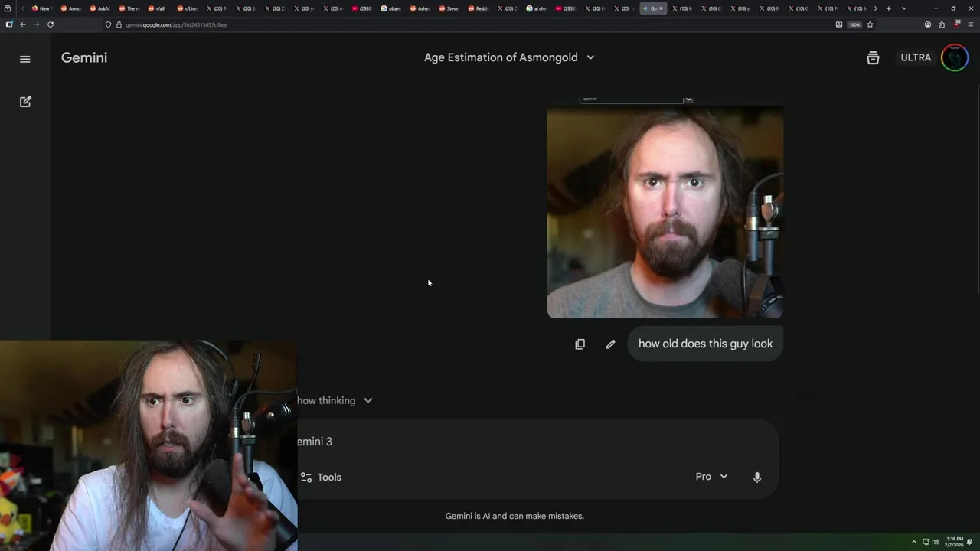This screenshot has height=551, width=980.
Task: Edit the prompt with the pencil icon
Action: coord(610,344)
